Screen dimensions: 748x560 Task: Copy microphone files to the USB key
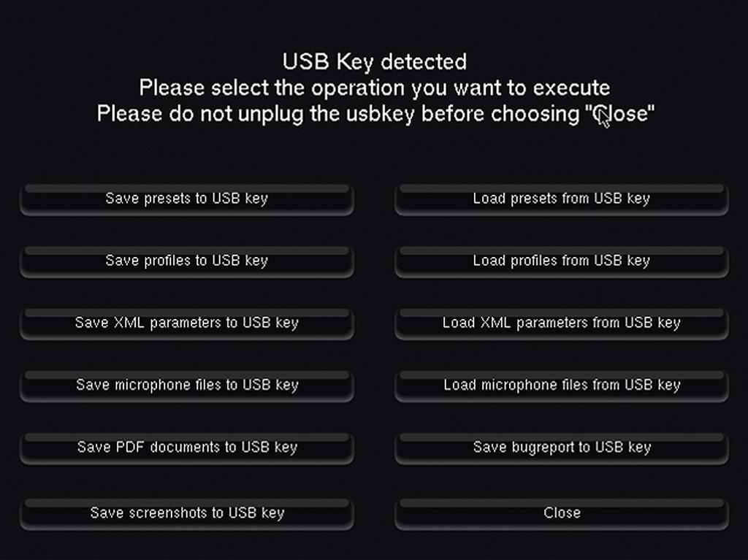click(187, 386)
